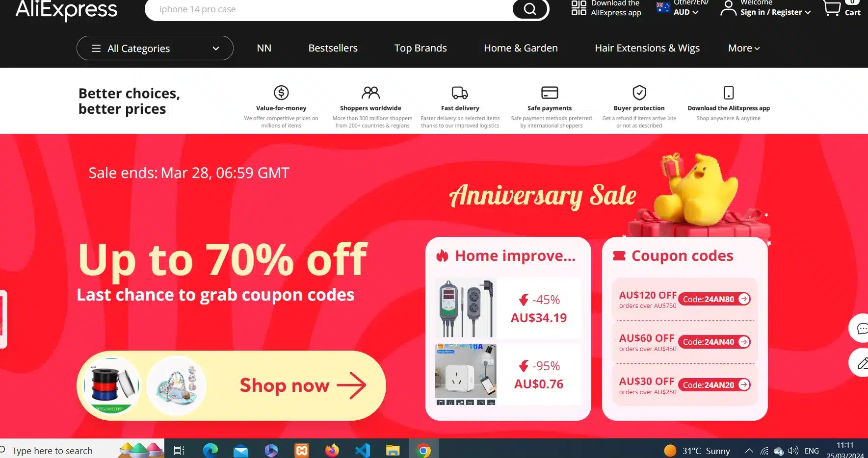Expand the More menu
868x458 pixels.
[744, 48]
